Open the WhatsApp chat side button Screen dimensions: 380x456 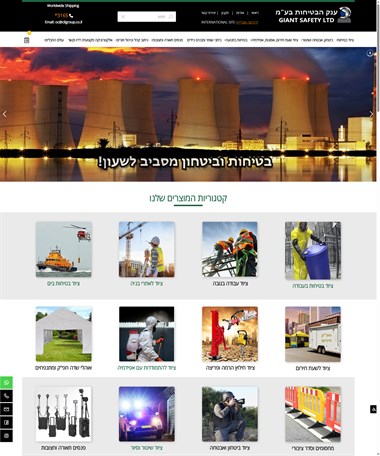[6, 382]
